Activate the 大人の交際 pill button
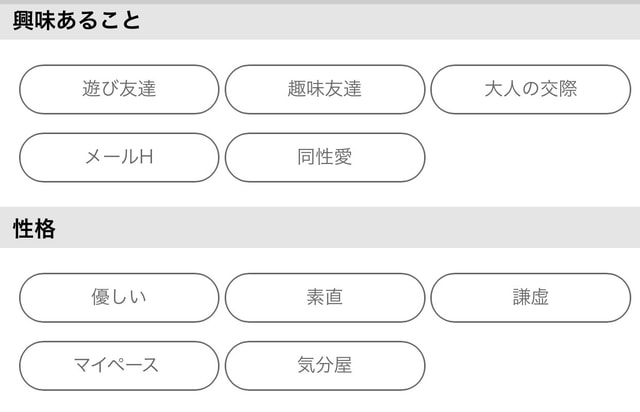This screenshot has width=640, height=412. (530, 89)
